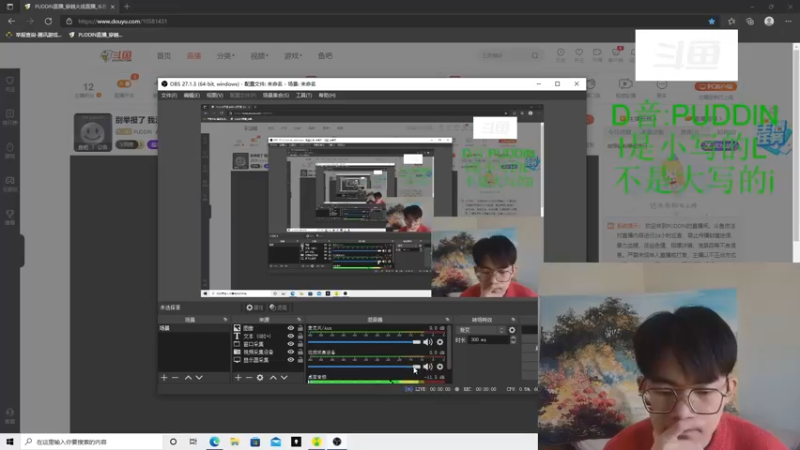Toggle visibility of the Image (图像) source
Image resolution: width=800 pixels, height=450 pixels.
(291, 328)
